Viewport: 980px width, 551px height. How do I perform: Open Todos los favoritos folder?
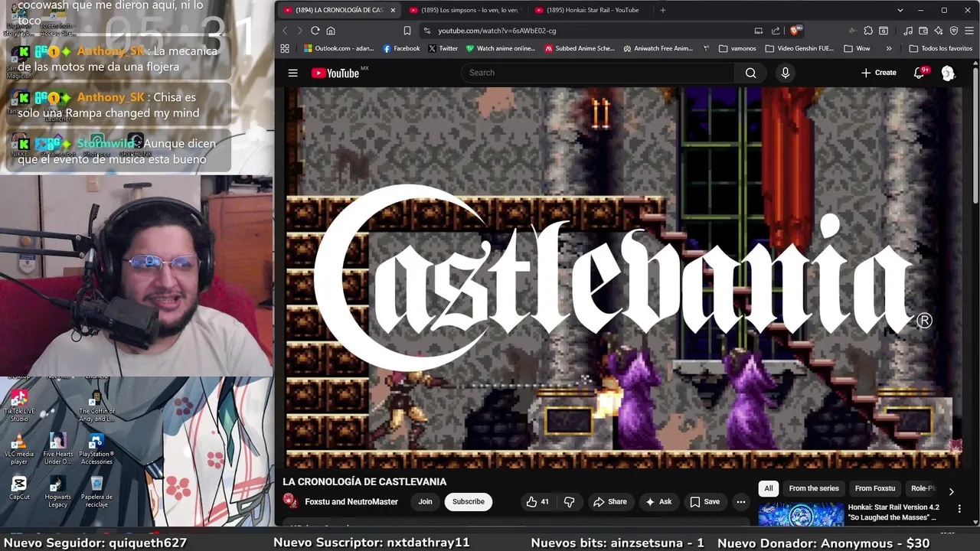point(941,48)
